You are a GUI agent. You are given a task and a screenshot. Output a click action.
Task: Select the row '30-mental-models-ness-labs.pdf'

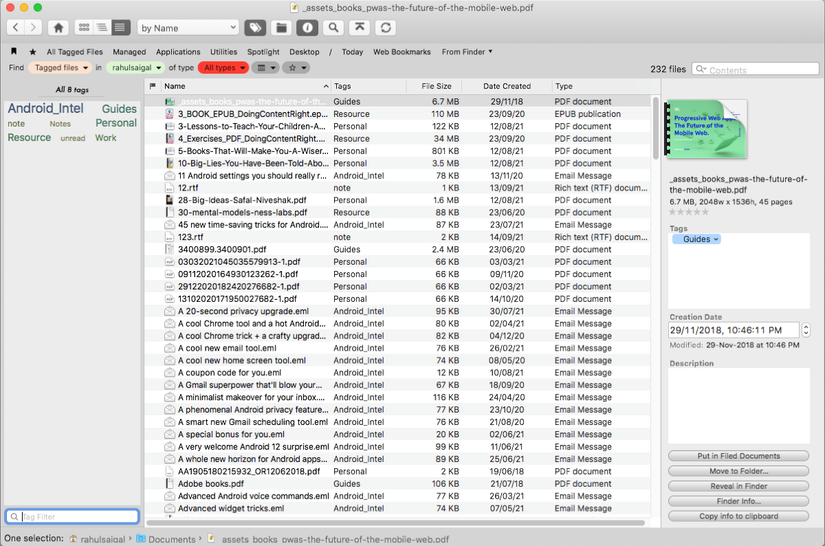(x=398, y=212)
